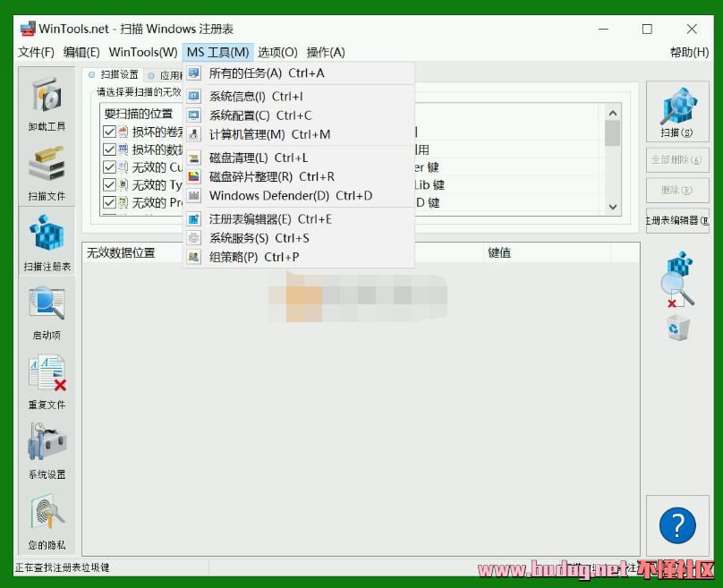Uncheck the 无效的 Cu… checkbox
The width and height of the screenshot is (723, 588).
109,167
